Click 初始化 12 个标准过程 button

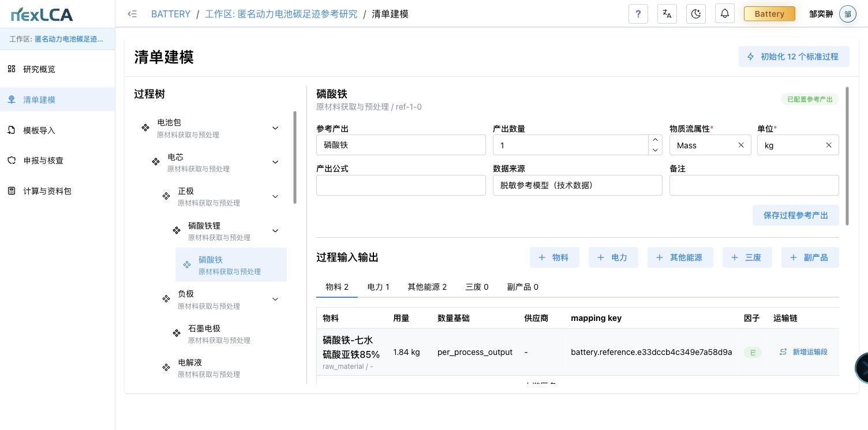794,57
